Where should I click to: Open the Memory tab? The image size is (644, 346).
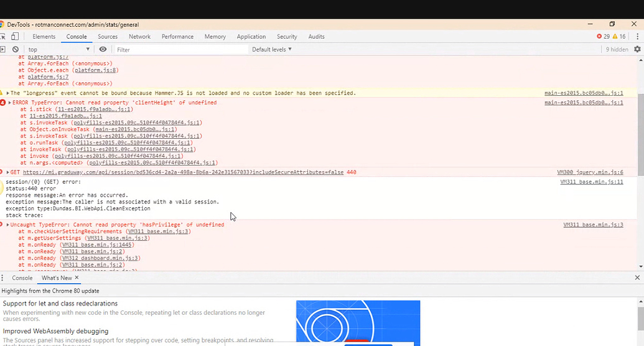(x=215, y=37)
